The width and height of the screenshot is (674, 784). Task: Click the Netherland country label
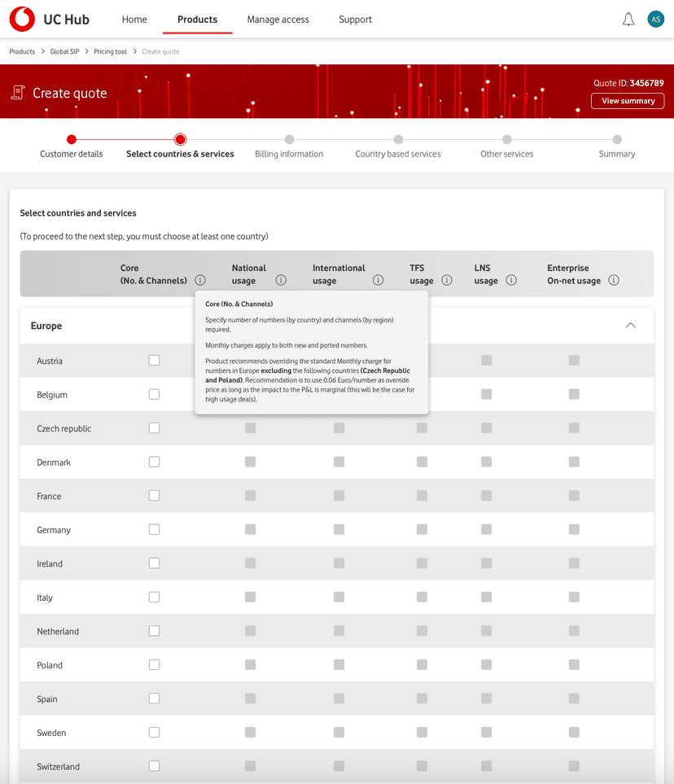click(x=58, y=632)
